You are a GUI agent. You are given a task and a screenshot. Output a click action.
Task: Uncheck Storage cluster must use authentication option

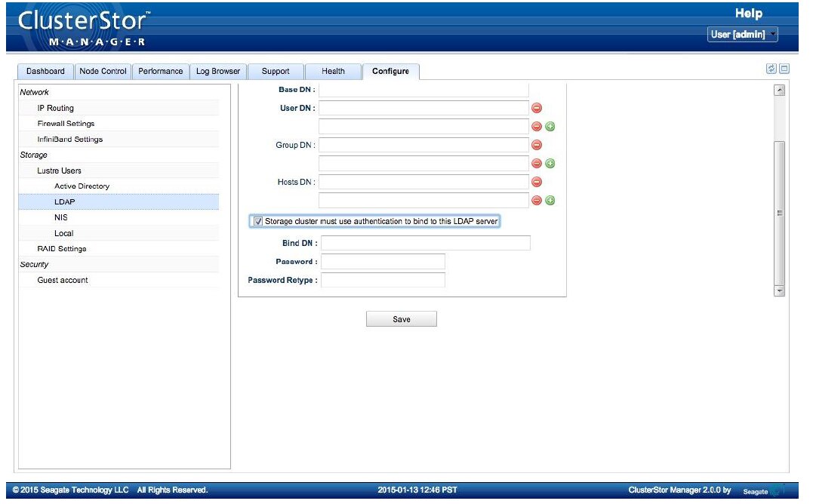pos(257,220)
